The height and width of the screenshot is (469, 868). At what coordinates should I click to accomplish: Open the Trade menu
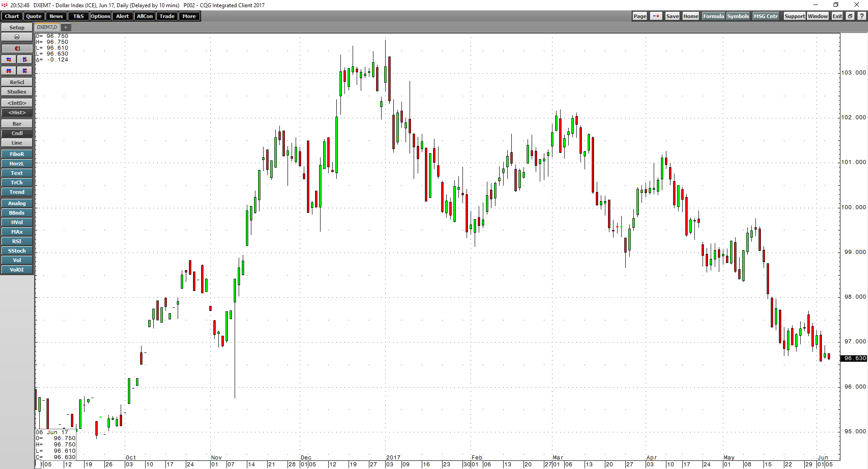point(167,16)
